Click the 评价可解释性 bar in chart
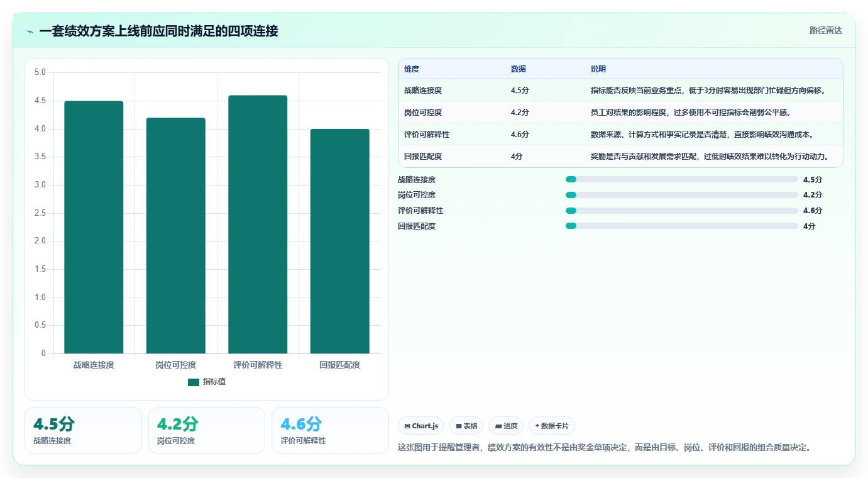 coord(258,225)
